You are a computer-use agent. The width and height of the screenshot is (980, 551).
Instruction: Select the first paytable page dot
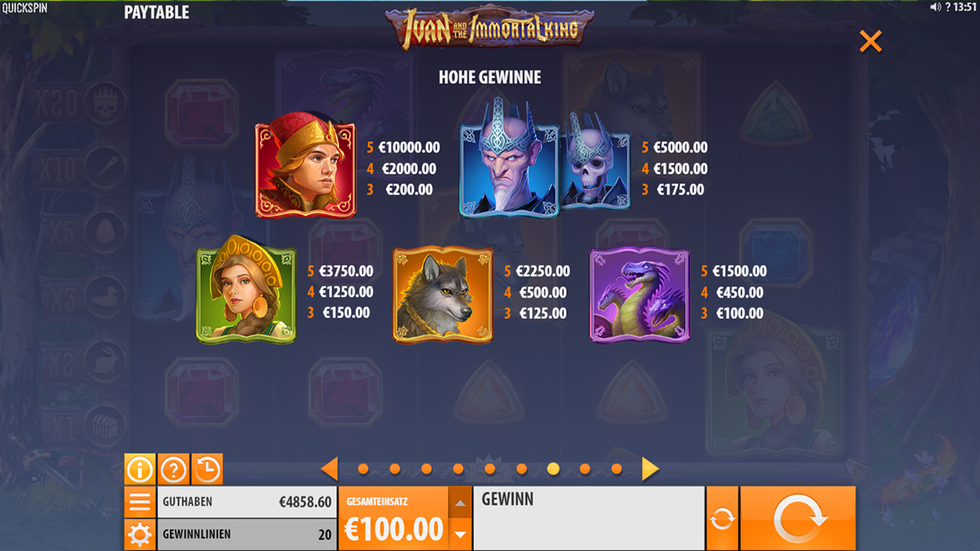tap(363, 469)
